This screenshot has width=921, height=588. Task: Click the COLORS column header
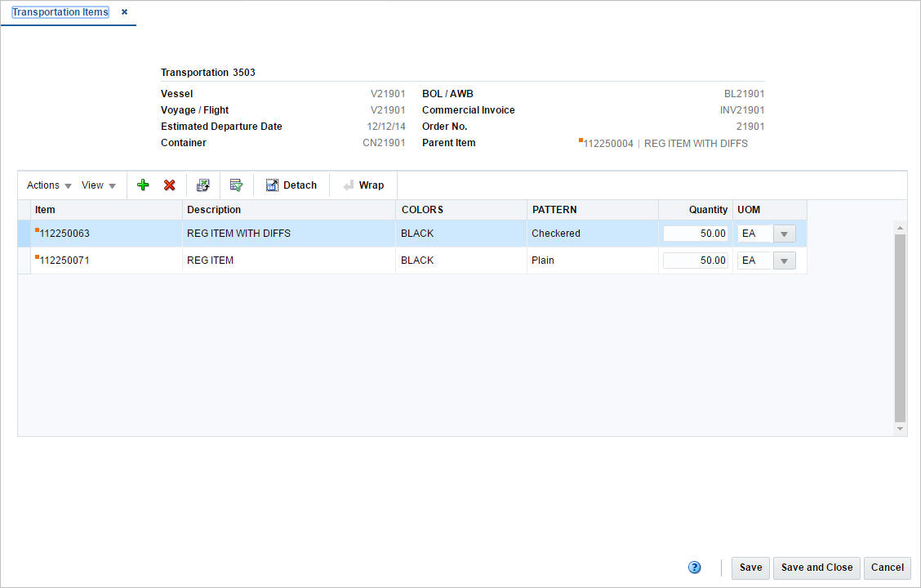(x=461, y=210)
